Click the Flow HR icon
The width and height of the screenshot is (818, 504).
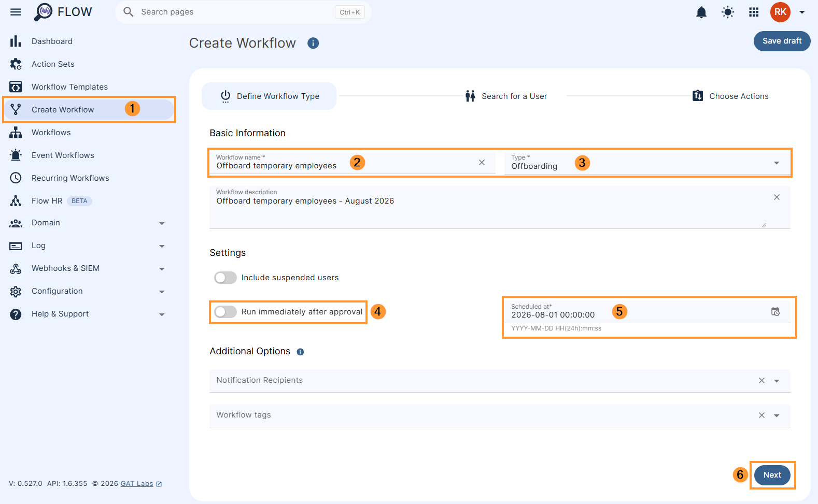coord(16,200)
